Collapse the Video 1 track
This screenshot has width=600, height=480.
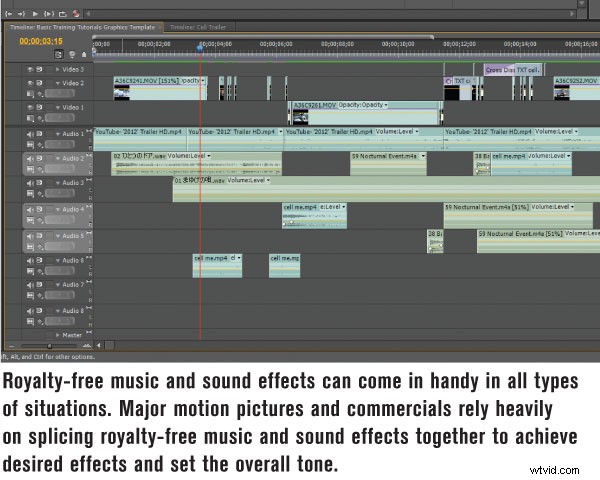(x=58, y=108)
